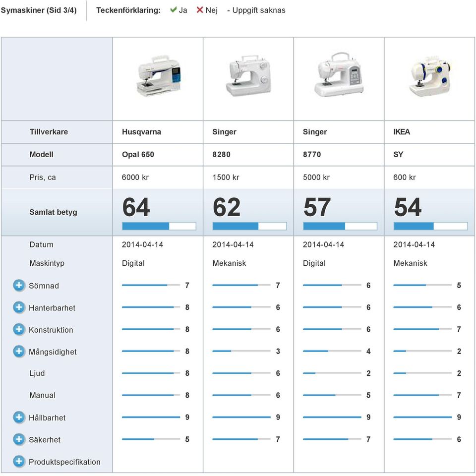Image resolution: width=476 pixels, height=476 pixels.
Task: Click the 'Datum' row label
Action: point(41,244)
